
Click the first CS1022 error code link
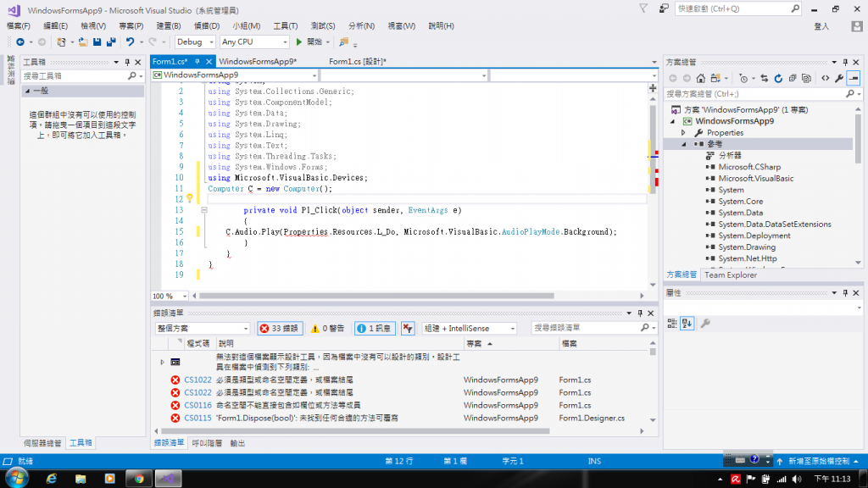pos(198,380)
